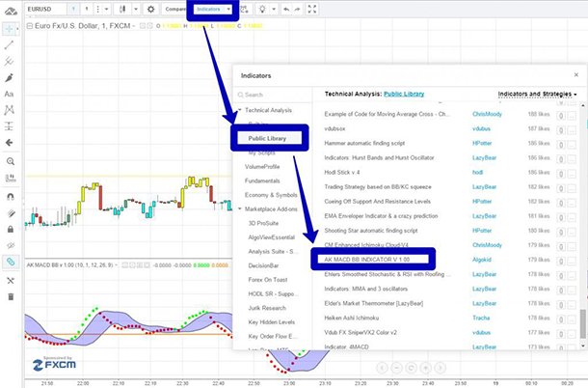Click the Indicators button in toolbar
Image resolution: width=588 pixels, height=388 pixels.
(208, 9)
